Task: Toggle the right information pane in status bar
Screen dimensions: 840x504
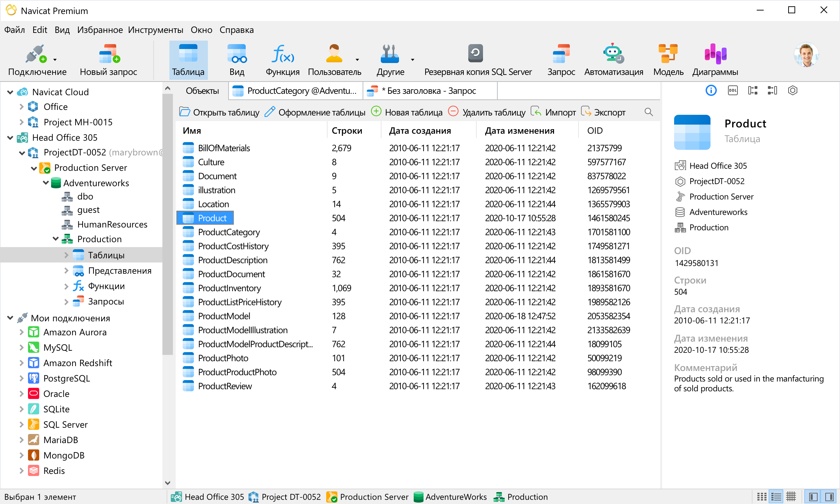Action: [828, 496]
